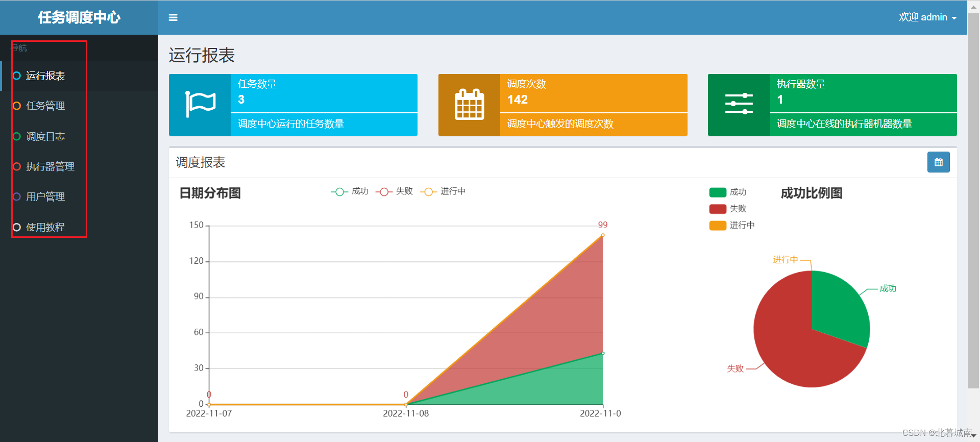Click the circle icon beside 运行报表
Image resolution: width=980 pixels, height=442 pixels.
pos(17,76)
